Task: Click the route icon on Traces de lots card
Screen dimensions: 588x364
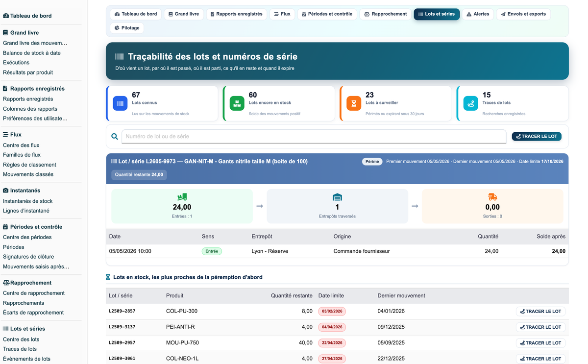Action: point(471,103)
